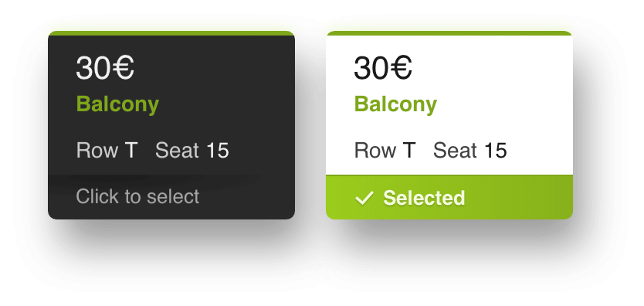Click "Click to select" on dark card

(x=137, y=196)
